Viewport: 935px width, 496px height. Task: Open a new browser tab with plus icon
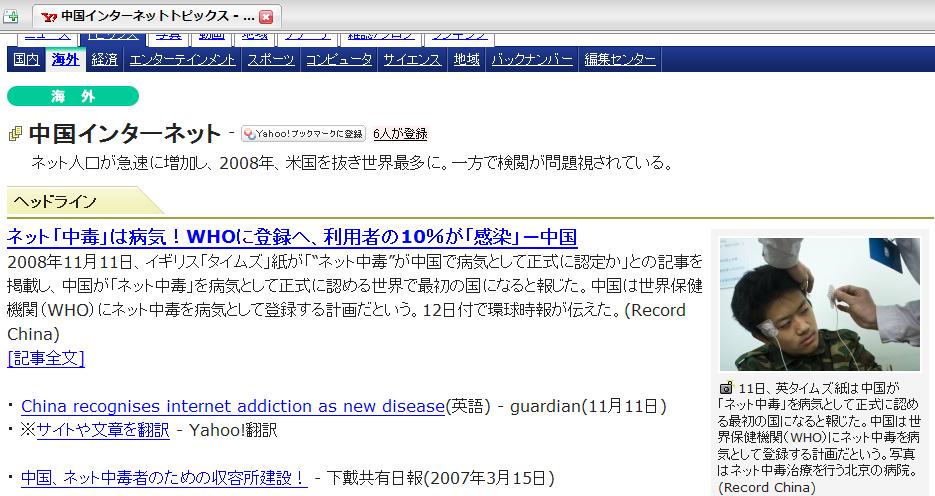point(11,16)
